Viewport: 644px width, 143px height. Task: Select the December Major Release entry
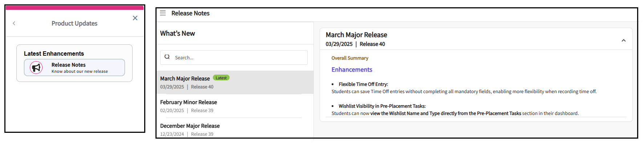pos(235,130)
